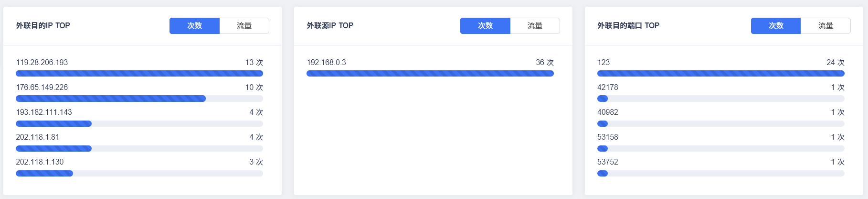
Task: Click IP address 202.118.1.130
Action: click(x=40, y=162)
